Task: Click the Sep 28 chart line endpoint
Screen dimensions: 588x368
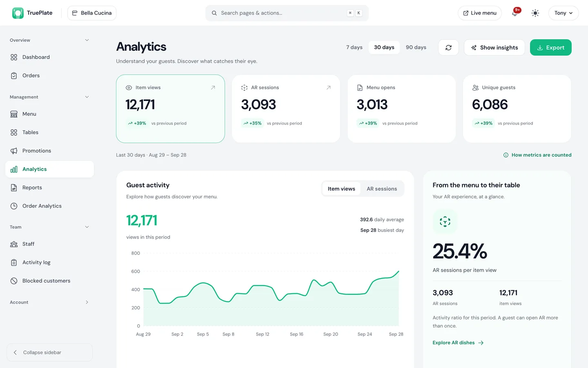Action: coord(399,271)
